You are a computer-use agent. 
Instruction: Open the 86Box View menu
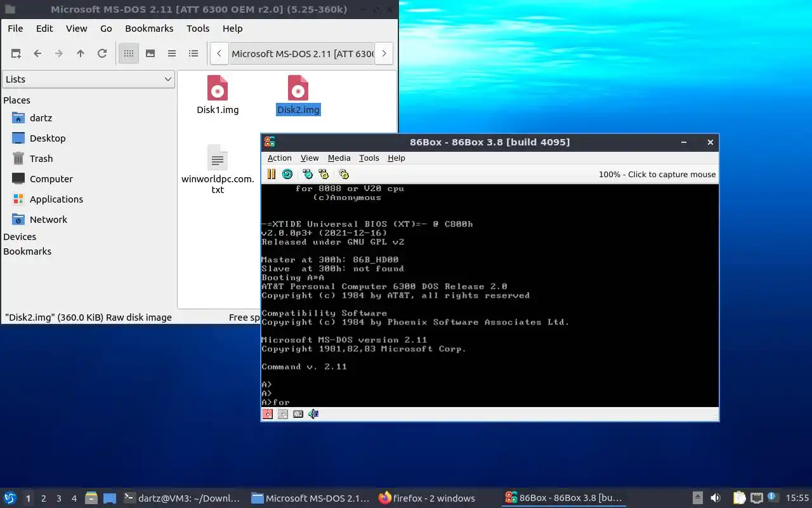pyautogui.click(x=310, y=158)
